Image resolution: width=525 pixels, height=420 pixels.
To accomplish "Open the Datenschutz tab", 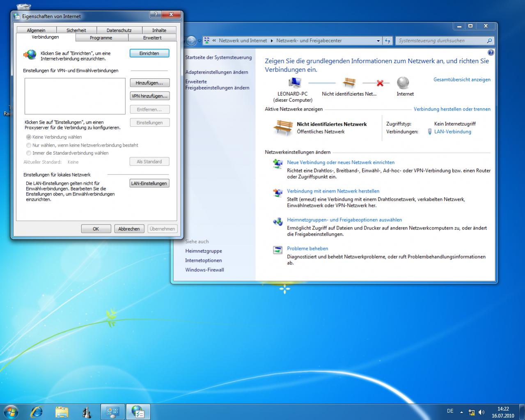I will coord(119,30).
